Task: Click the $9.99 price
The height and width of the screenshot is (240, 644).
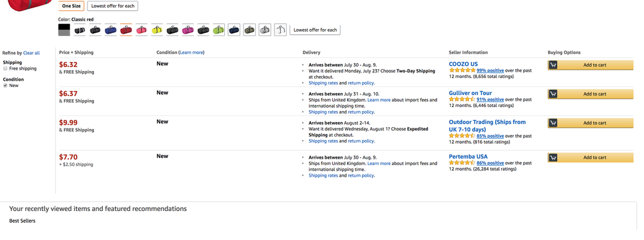Action: (68, 123)
